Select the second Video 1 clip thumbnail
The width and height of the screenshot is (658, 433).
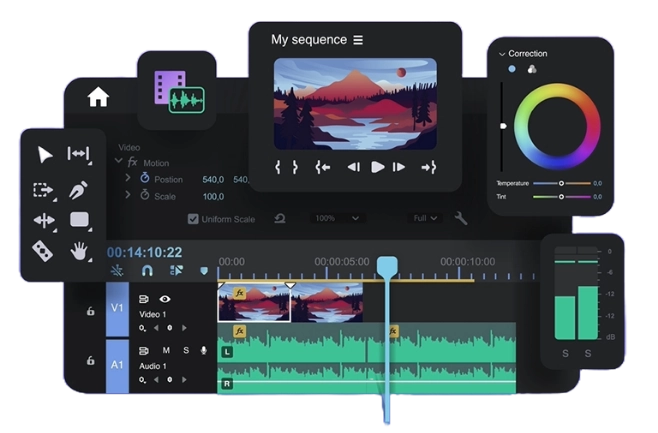327,303
